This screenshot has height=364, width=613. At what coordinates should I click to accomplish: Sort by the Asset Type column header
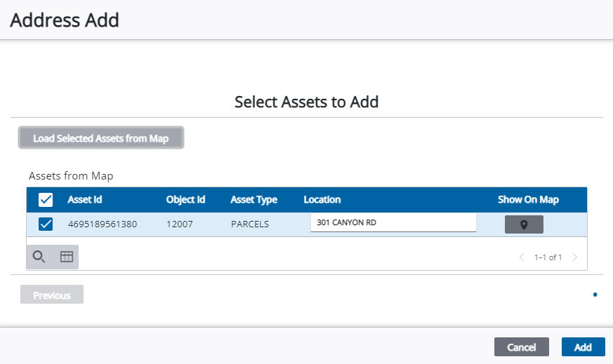(x=253, y=200)
